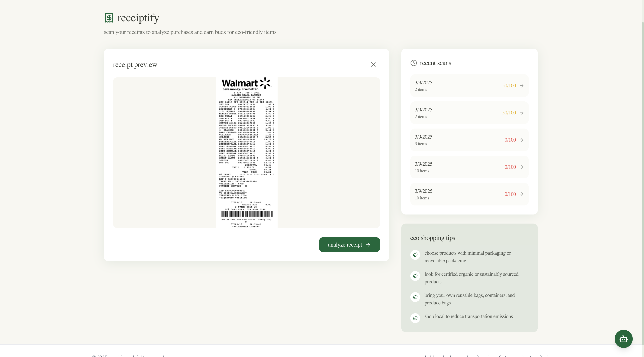
Task: Go to dashboard via footer link
Action: [x=433, y=356]
